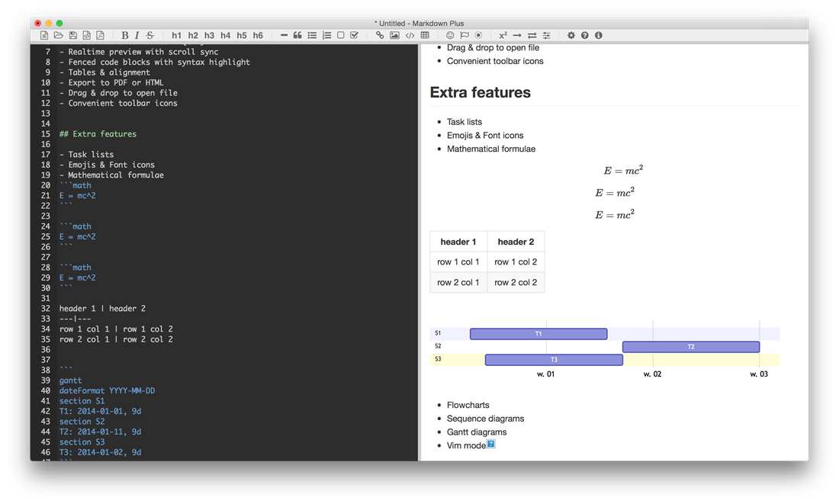Insert an image with the picture icon
The width and height of the screenshot is (839, 504).
point(394,36)
